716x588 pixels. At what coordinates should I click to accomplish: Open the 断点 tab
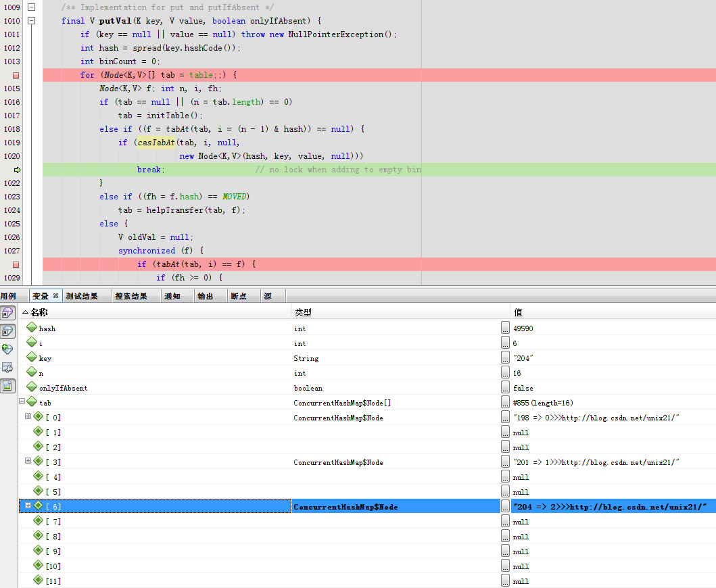coord(239,296)
